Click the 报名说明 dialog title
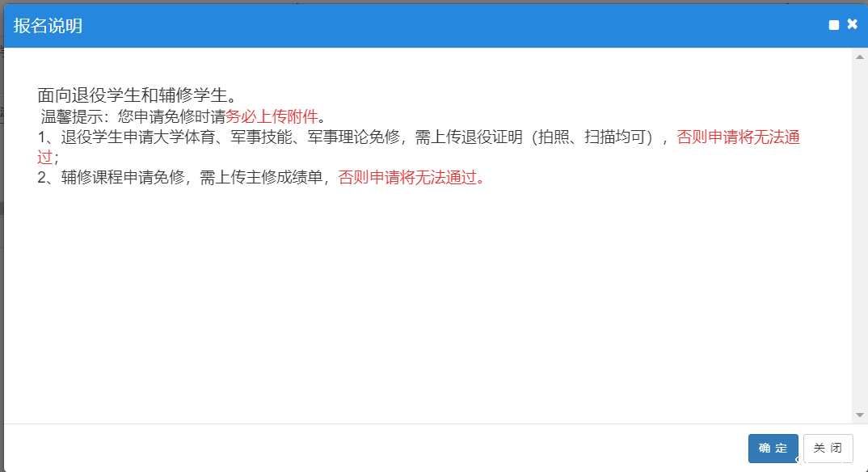 pos(48,26)
